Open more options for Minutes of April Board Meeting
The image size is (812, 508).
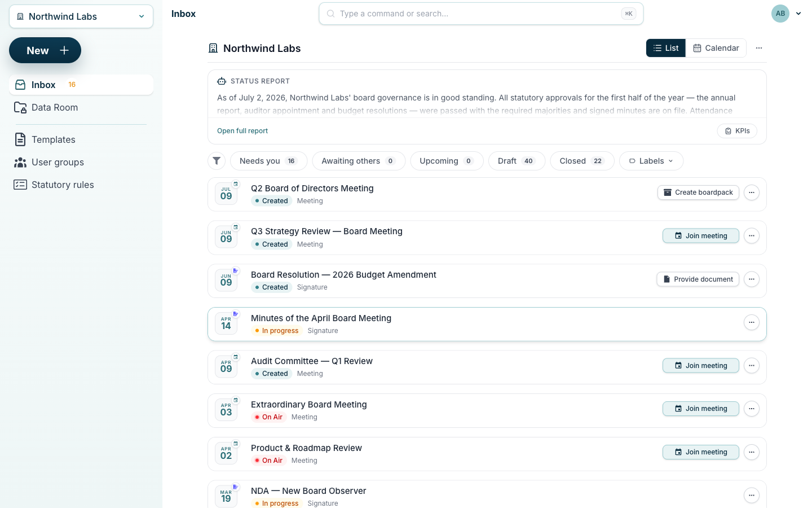click(x=752, y=322)
